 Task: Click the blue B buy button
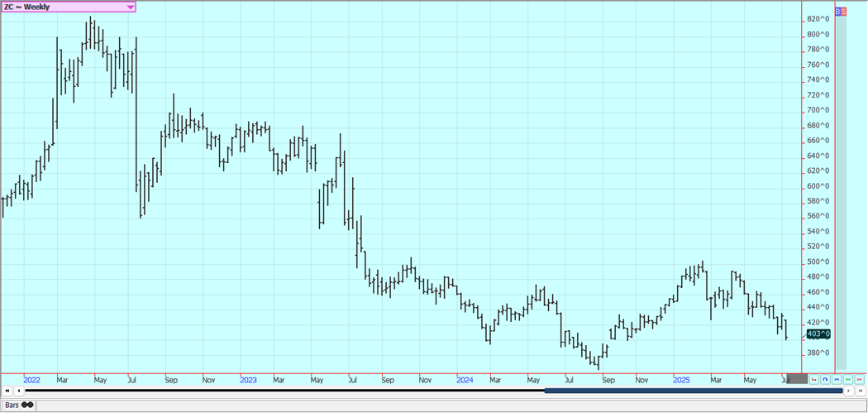837,11
